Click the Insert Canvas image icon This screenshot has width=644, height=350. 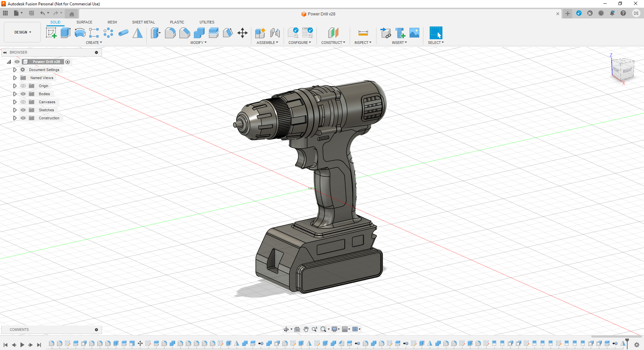[414, 33]
